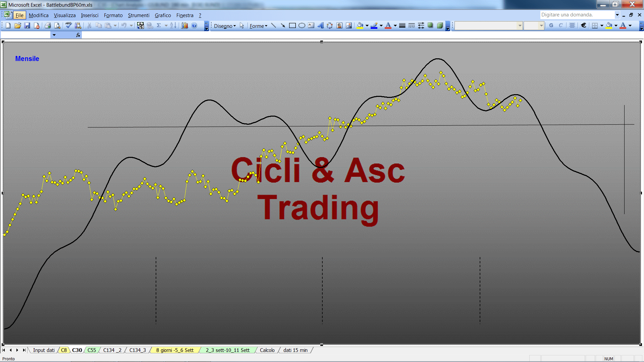644x362 pixels.
Task: Open the File menu
Action: point(20,15)
